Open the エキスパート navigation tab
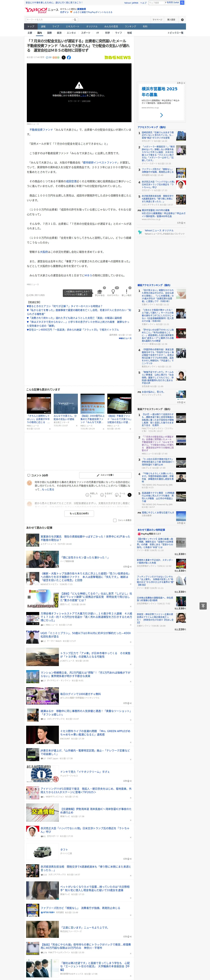Viewport: 210px width, 980px height. [72, 26]
